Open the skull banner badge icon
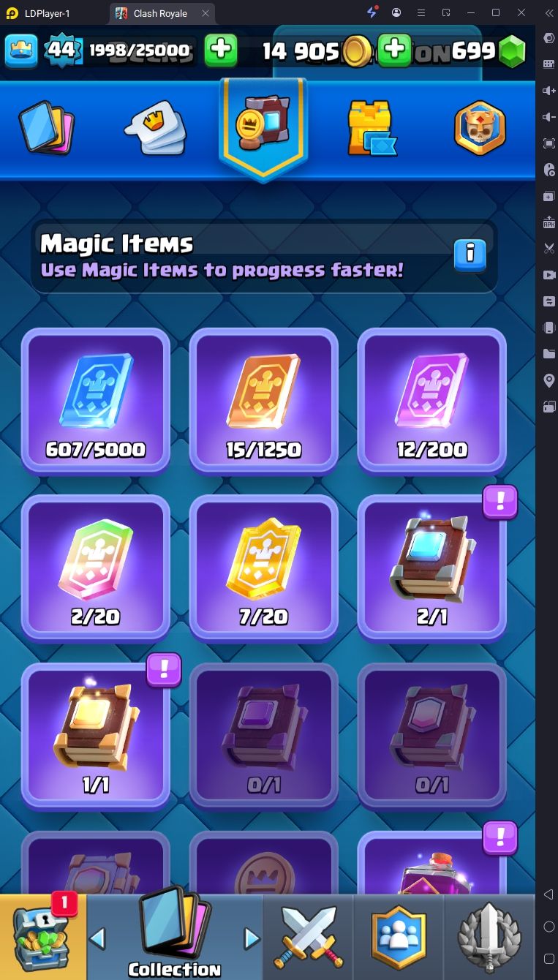Screen dimensions: 558x980 click(x=480, y=128)
